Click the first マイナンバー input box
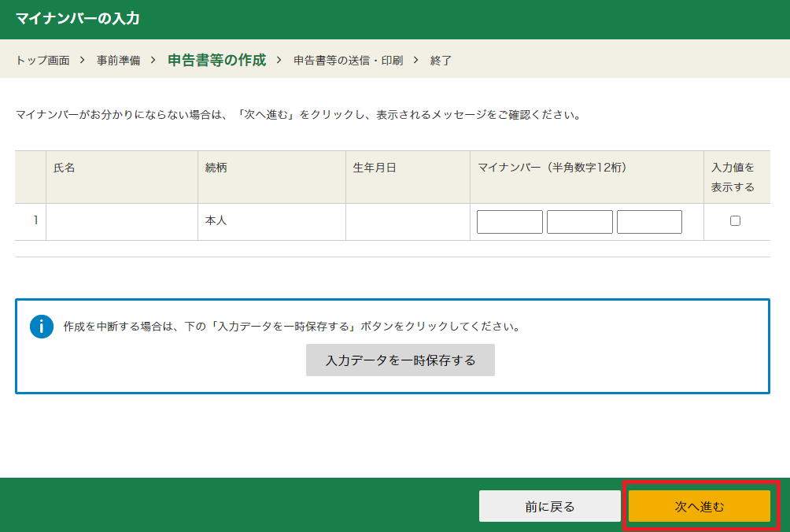This screenshot has height=532, width=790. 509,222
